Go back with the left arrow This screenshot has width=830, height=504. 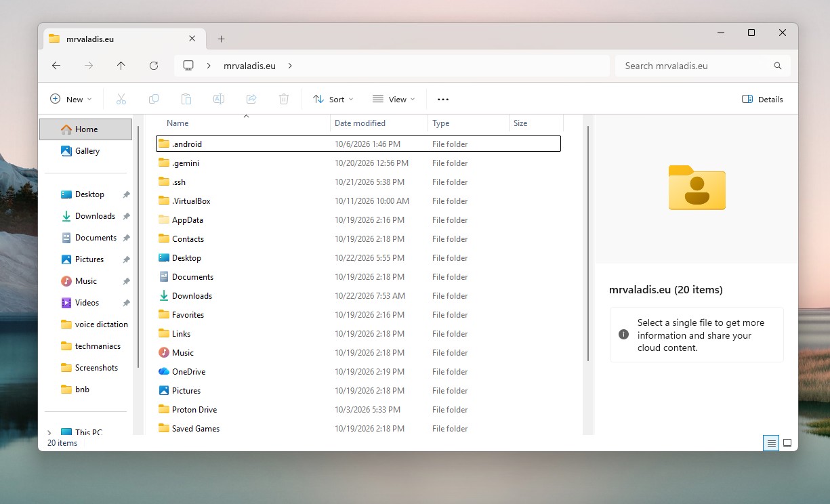56,66
